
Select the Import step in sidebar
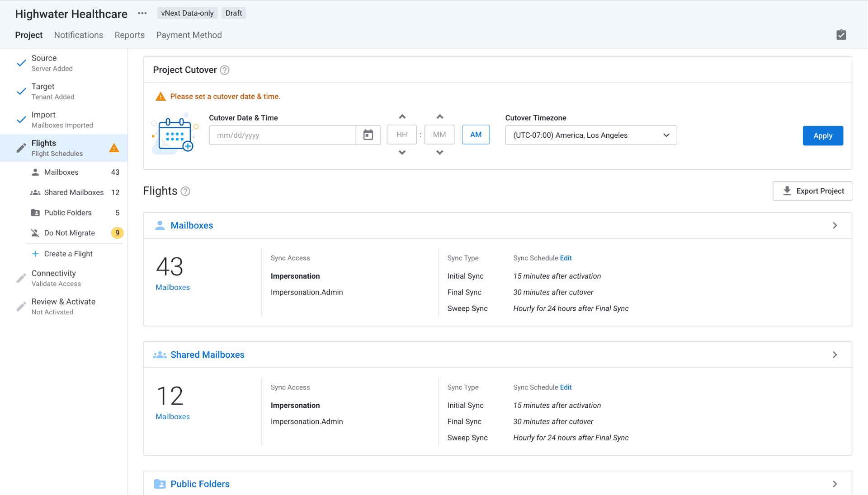click(x=64, y=120)
